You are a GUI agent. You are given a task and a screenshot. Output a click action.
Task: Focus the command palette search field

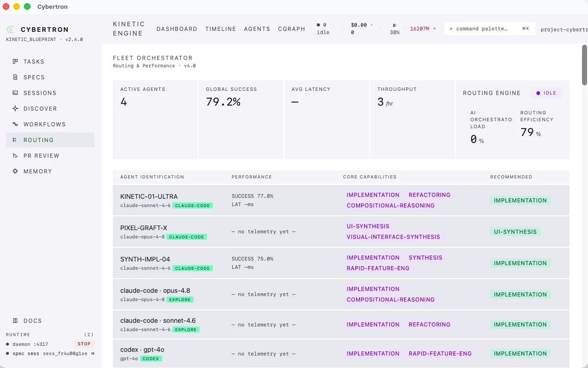(489, 29)
